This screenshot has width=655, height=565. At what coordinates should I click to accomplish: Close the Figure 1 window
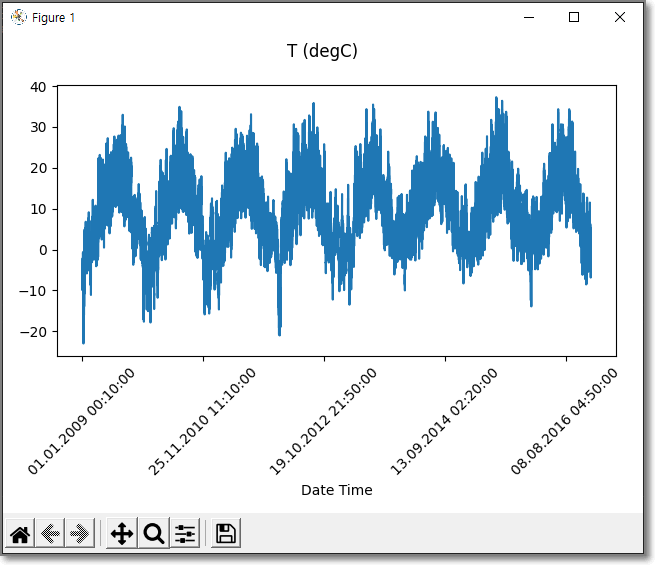[x=620, y=18]
